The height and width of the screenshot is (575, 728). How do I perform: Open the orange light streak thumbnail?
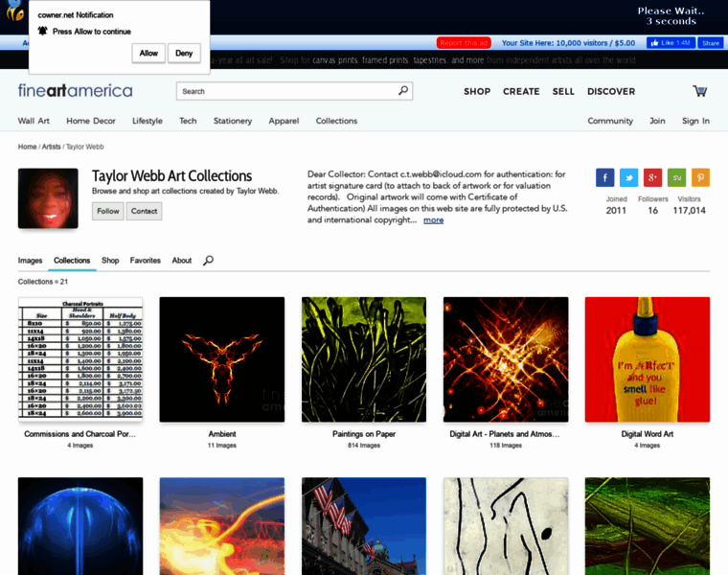coord(222,526)
